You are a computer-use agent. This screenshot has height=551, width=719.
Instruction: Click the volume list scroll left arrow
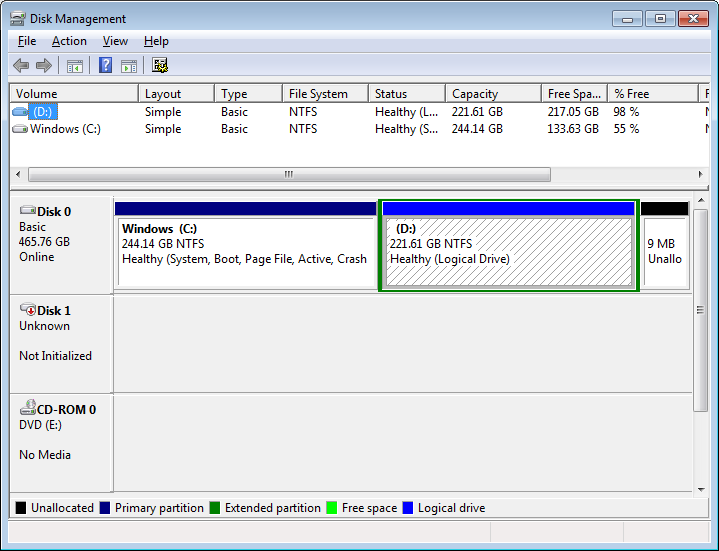[18, 174]
